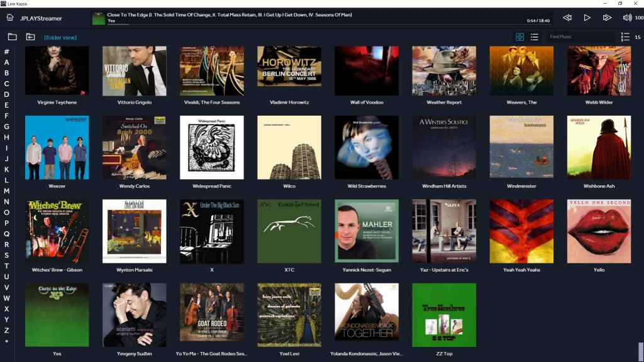644x362 pixels.
Task: Open the Yes Close to the Edge cover
Action: (x=57, y=315)
